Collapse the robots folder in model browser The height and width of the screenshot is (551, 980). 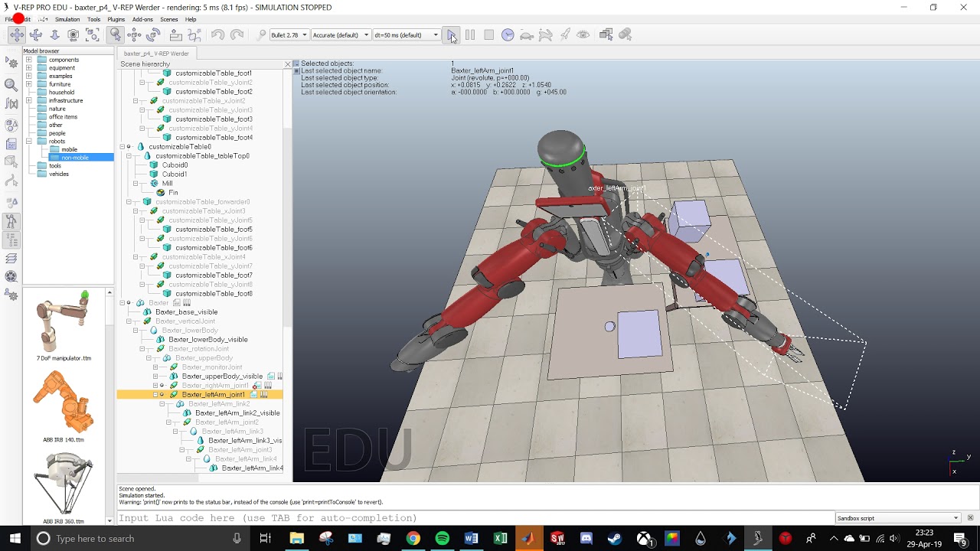click(x=28, y=142)
